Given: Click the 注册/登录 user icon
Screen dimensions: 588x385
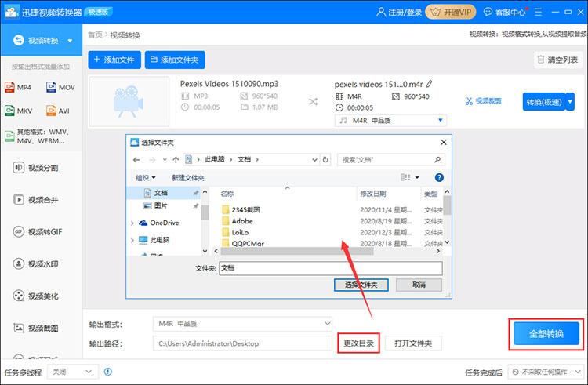Looking at the screenshot, I should (380, 12).
